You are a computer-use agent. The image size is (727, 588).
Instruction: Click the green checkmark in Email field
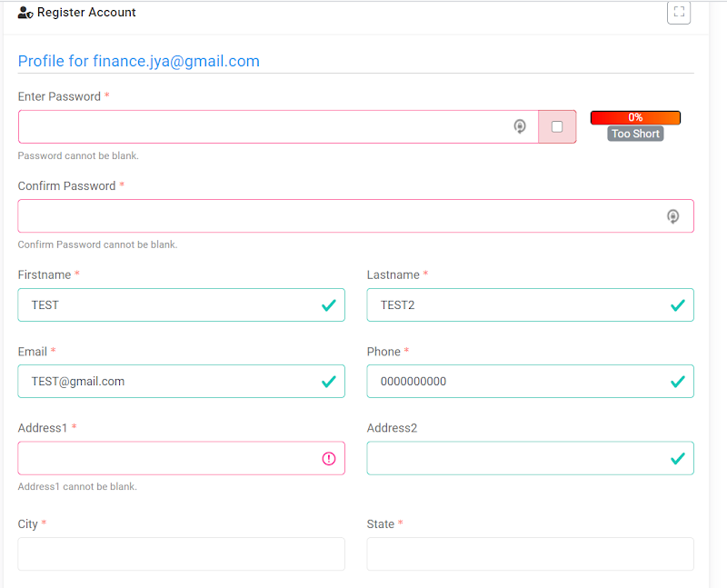point(329,382)
